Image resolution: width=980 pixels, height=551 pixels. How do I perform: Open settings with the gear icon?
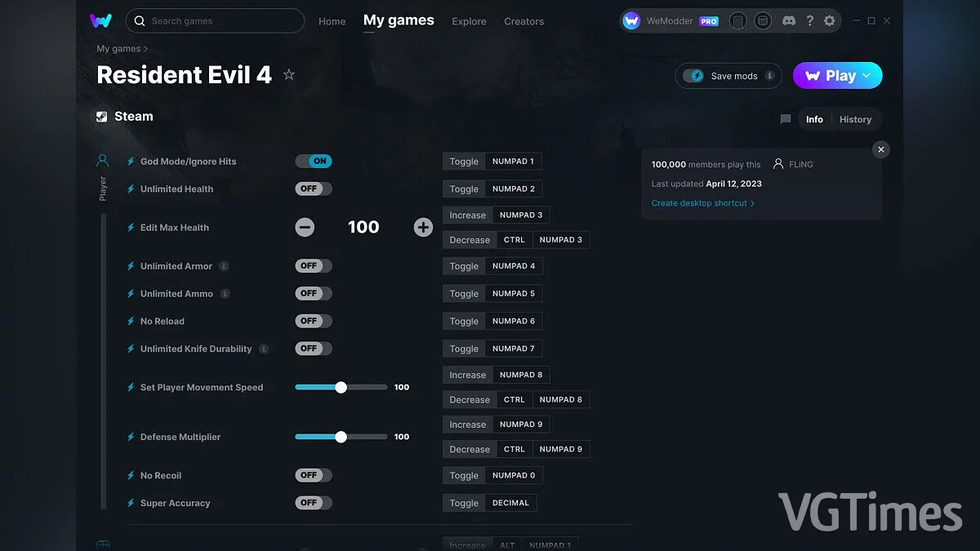point(830,21)
